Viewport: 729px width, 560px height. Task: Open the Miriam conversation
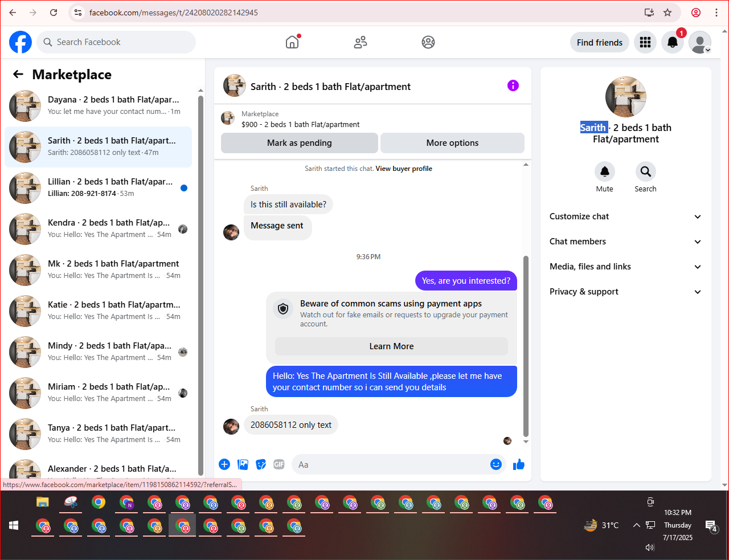point(99,393)
